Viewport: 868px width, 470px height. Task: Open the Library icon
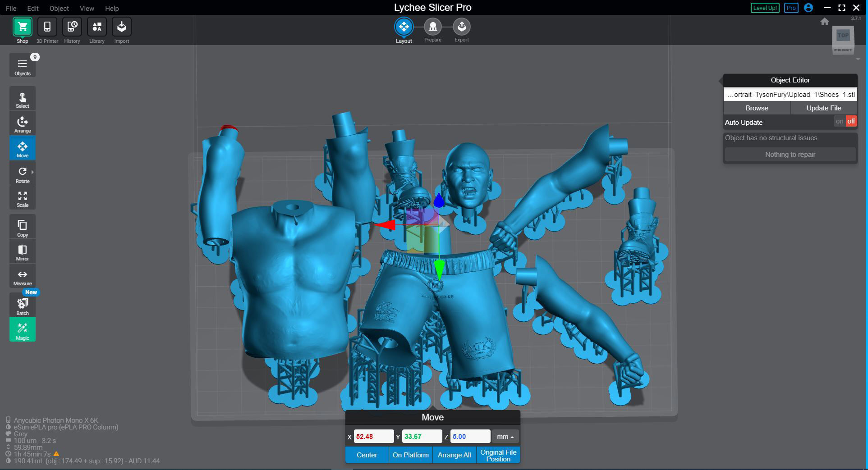(96, 27)
